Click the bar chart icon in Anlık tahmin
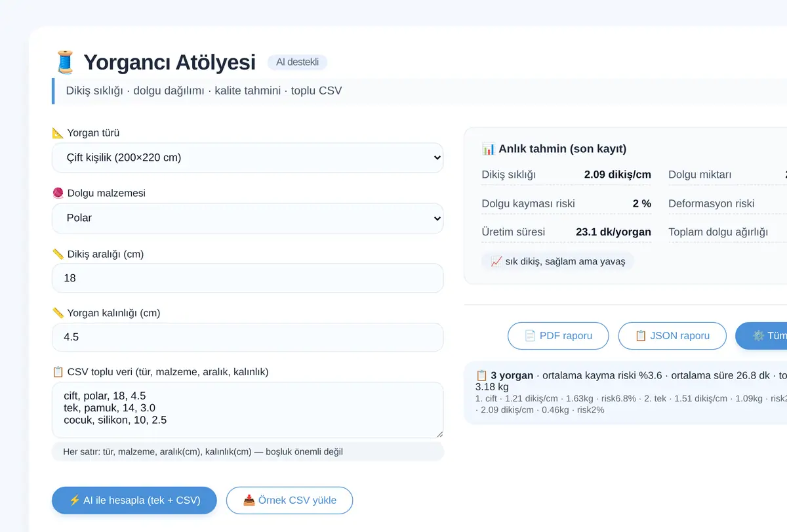This screenshot has height=532, width=787. [x=488, y=149]
